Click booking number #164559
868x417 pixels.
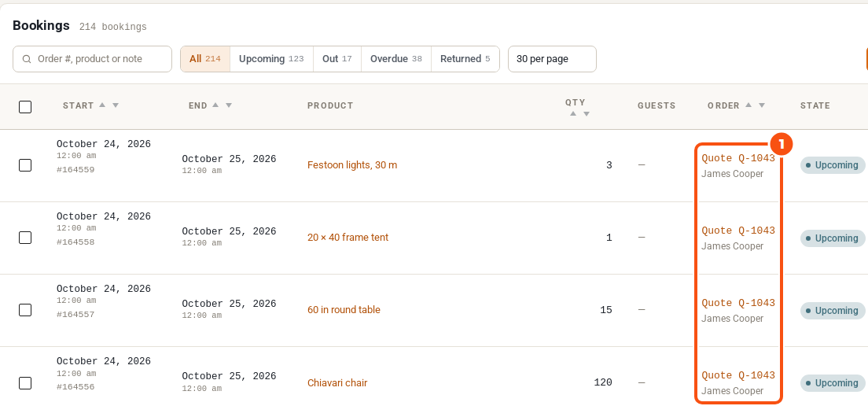[75, 170]
